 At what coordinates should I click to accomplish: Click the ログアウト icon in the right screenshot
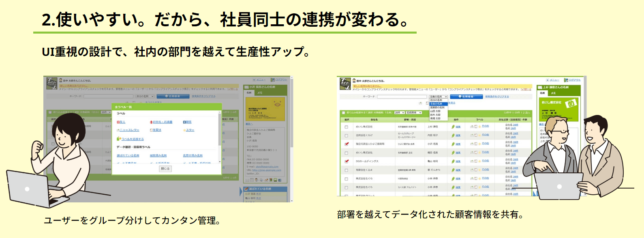click(x=566, y=80)
